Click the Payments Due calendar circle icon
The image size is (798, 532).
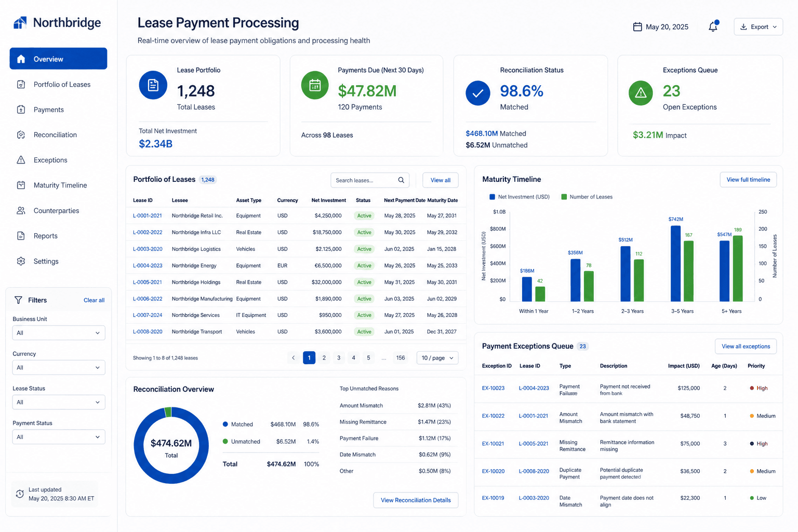coord(315,85)
